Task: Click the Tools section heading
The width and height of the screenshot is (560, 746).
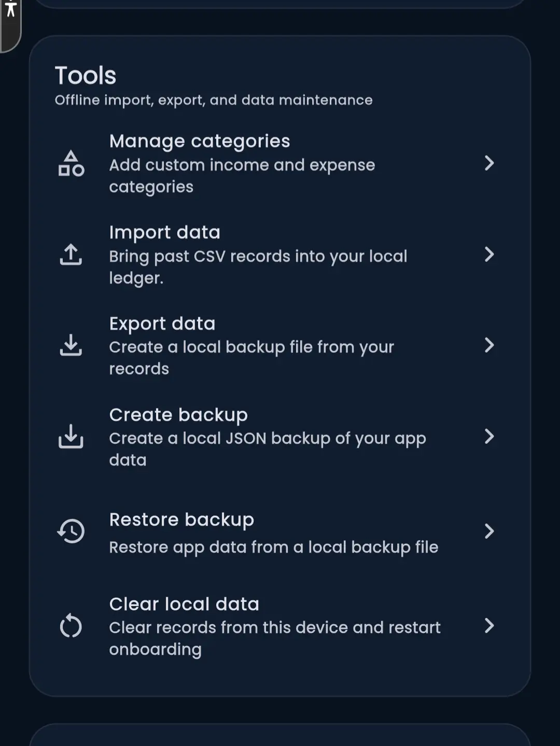Action: click(x=86, y=76)
